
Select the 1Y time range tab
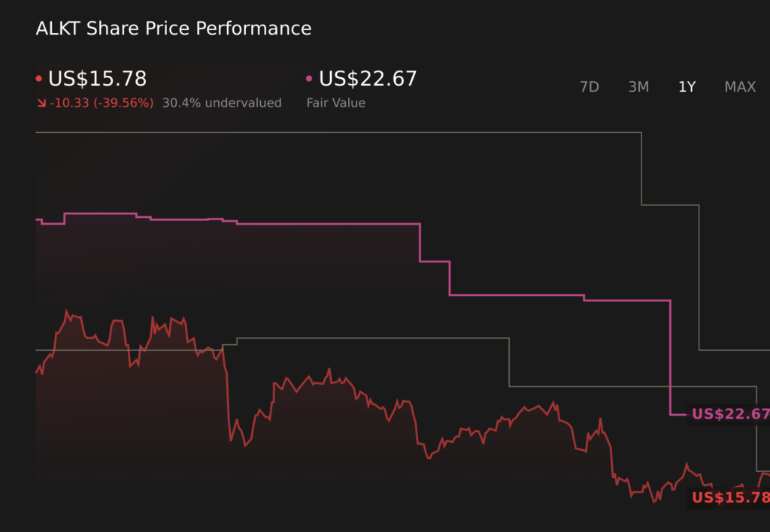[687, 87]
